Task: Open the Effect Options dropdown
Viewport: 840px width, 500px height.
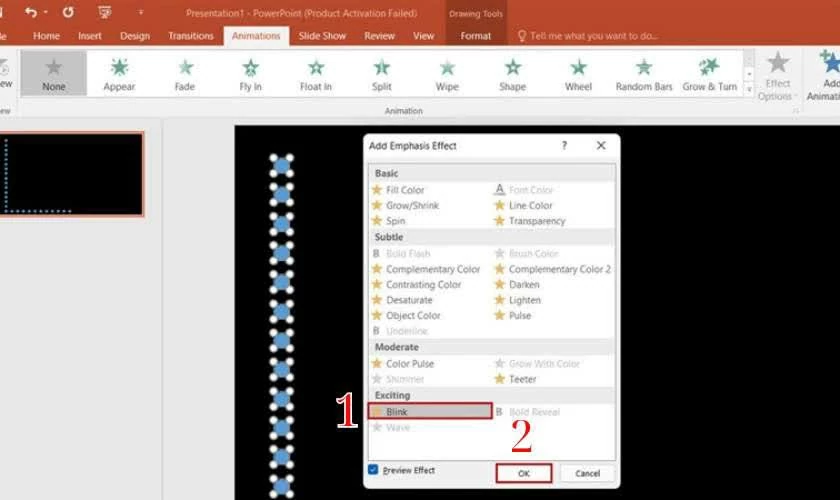Action: 777,76
